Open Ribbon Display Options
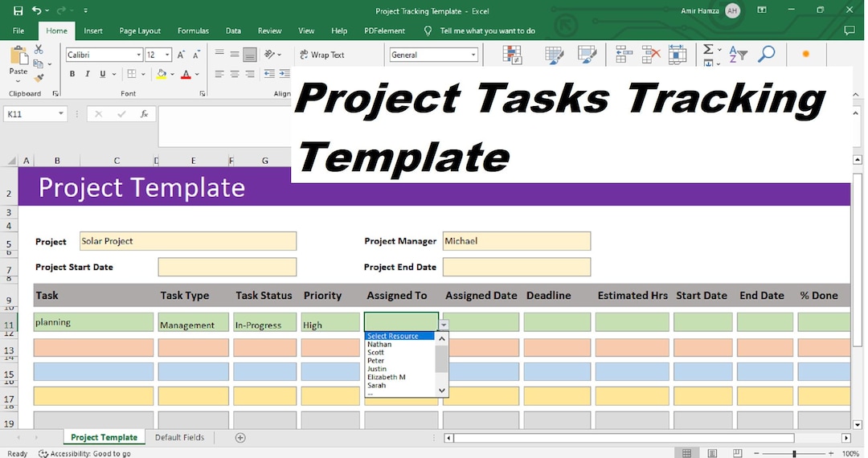 click(x=762, y=10)
